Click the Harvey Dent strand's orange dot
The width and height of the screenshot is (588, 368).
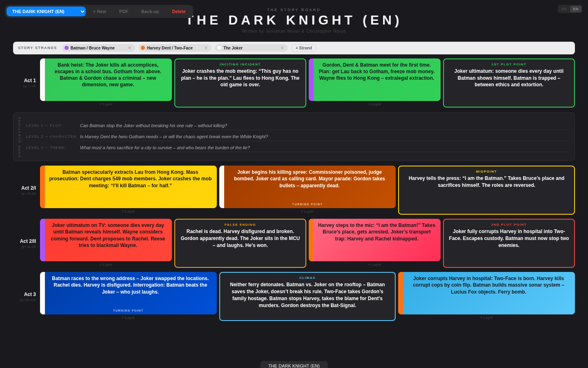tap(143, 48)
